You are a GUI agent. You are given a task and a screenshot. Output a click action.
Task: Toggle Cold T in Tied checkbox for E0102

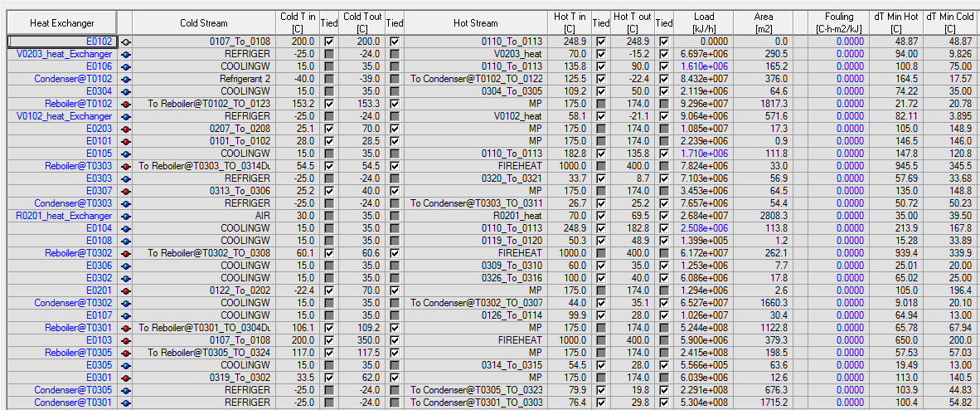tap(328, 42)
